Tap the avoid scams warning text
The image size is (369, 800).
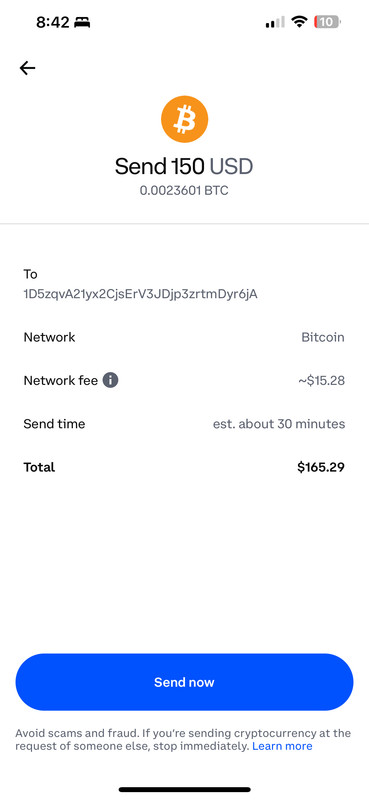[x=183, y=740]
